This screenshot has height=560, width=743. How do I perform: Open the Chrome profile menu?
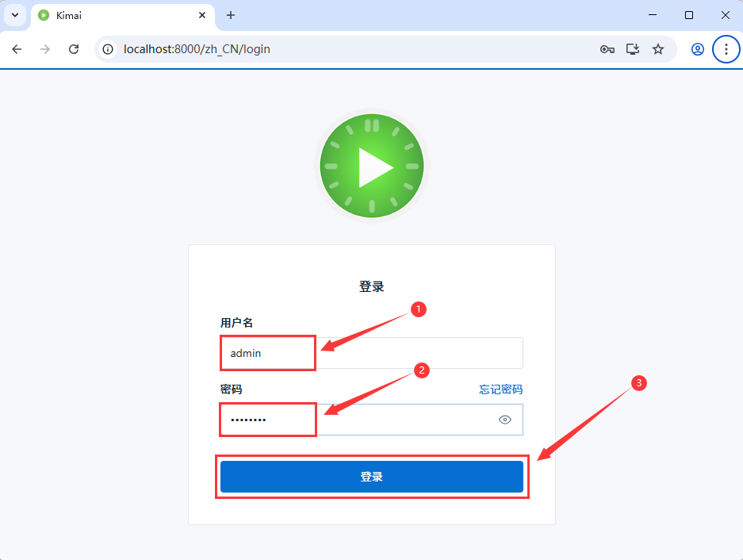point(698,49)
